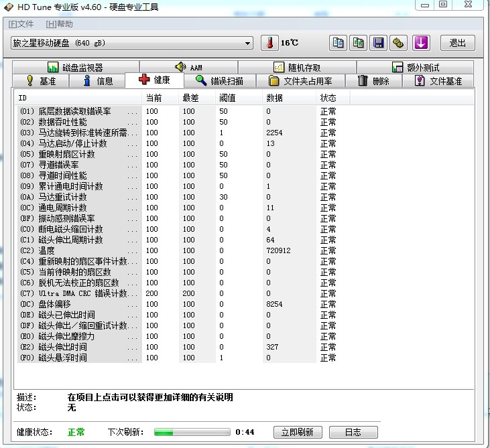The image size is (490, 448).
Task: Click the green 正常 health status
Action: pyautogui.click(x=76, y=432)
